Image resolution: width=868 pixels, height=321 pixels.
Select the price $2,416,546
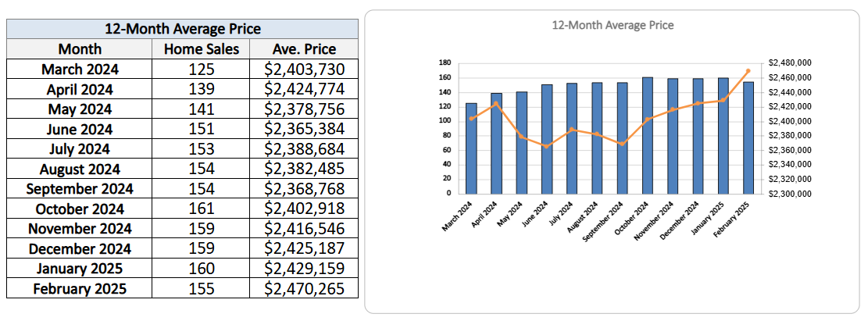coord(305,229)
